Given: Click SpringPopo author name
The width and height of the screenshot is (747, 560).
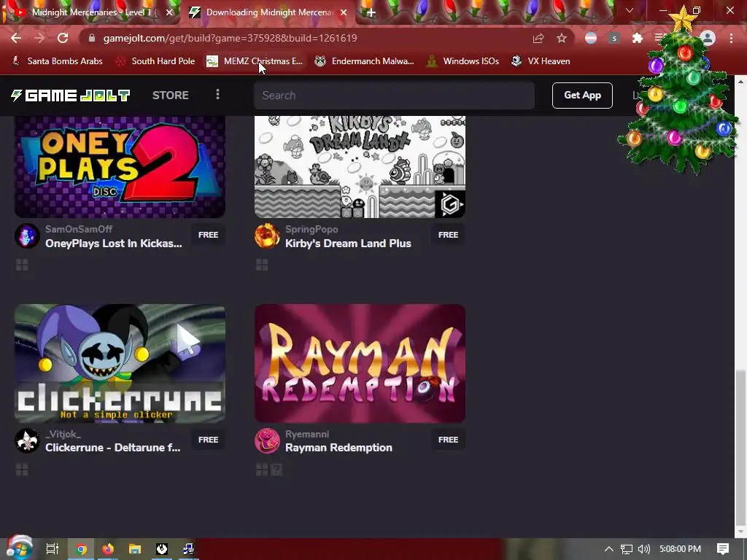Looking at the screenshot, I should tap(311, 229).
